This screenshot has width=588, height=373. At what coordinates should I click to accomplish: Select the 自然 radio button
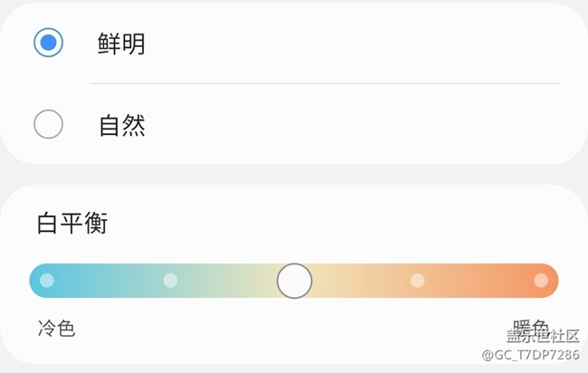pos(48,124)
